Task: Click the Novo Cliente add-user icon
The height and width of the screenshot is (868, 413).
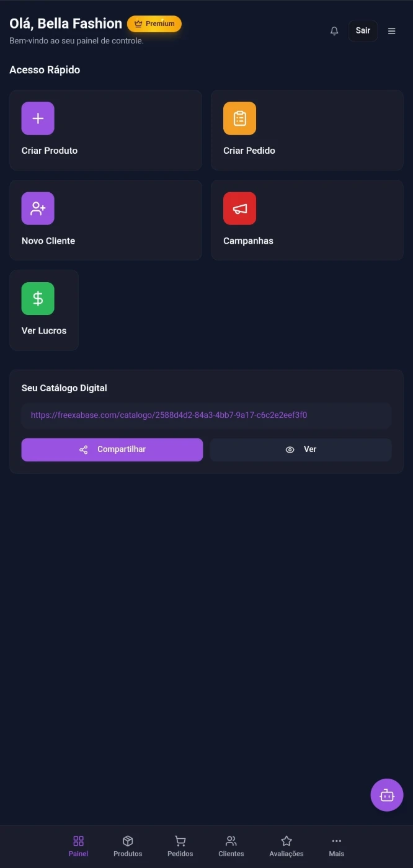Action: point(38,208)
